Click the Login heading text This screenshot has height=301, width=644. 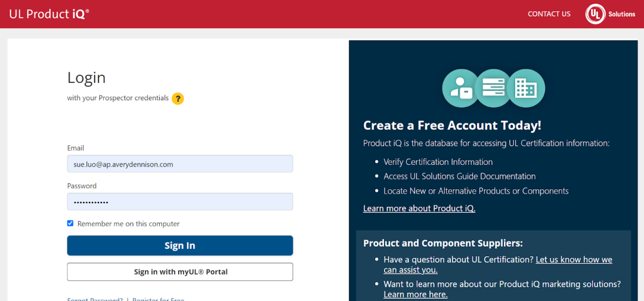click(86, 78)
